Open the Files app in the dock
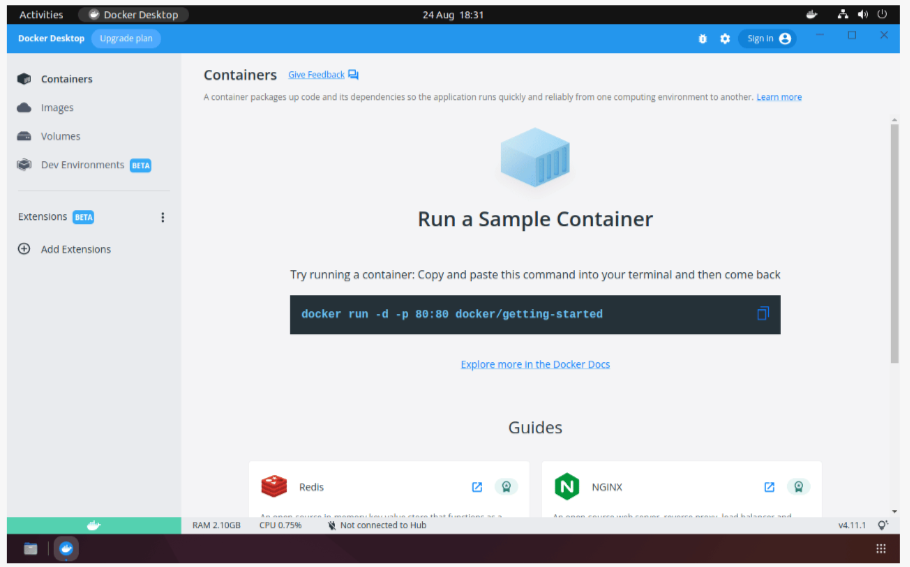Image resolution: width=910 pixels, height=567 pixels. [31, 548]
